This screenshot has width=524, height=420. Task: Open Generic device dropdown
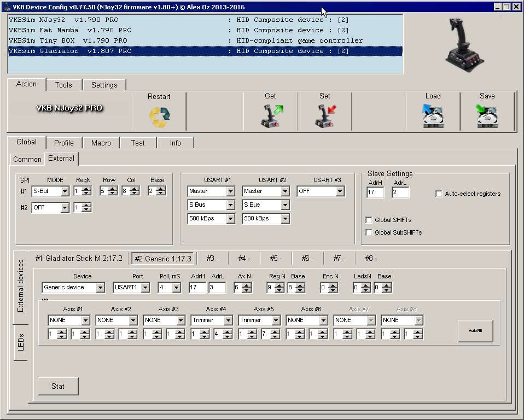pyautogui.click(x=100, y=287)
